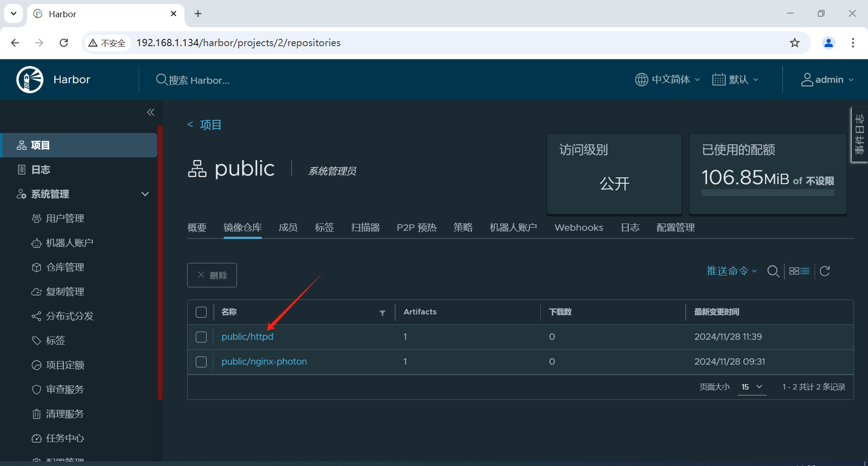Bookmark this page with star icon
868x466 pixels.
(x=795, y=43)
